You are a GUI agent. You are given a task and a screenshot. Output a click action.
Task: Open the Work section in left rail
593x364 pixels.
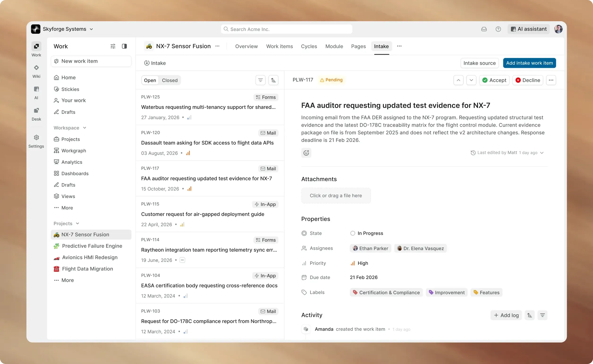tap(36, 49)
